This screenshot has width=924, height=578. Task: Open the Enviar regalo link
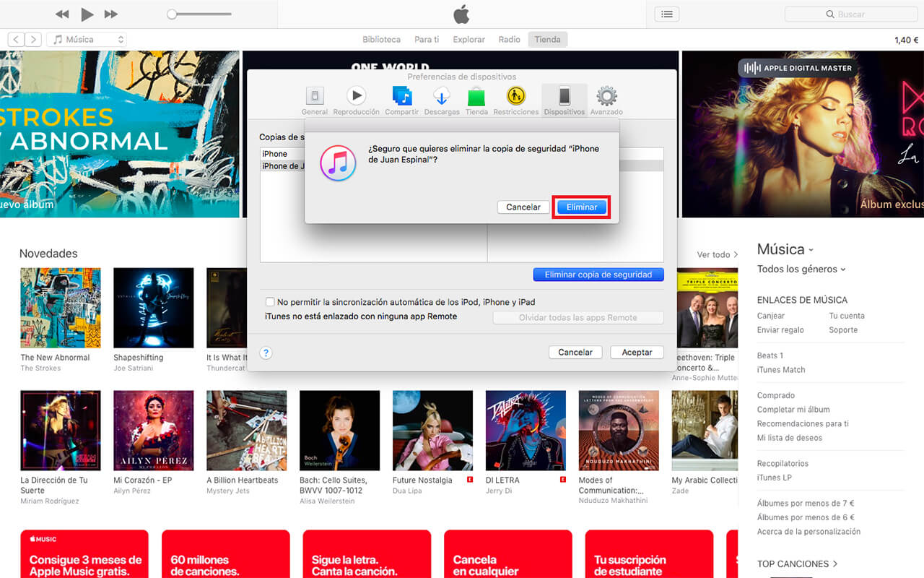coord(780,330)
